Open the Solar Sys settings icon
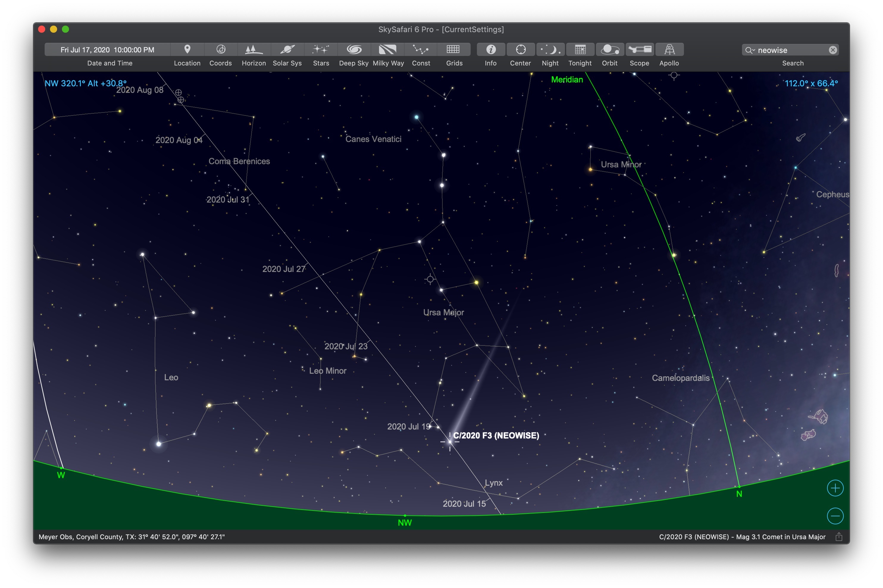 tap(287, 49)
